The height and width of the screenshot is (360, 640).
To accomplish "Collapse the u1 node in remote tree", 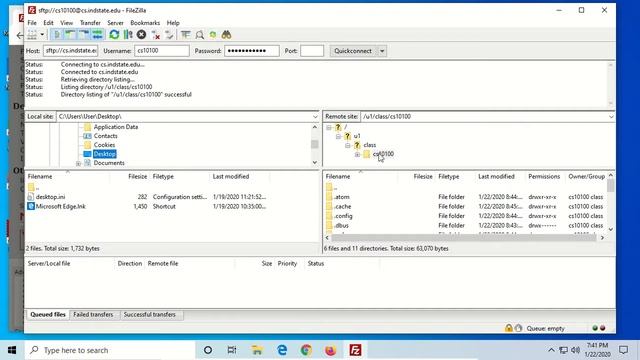I will click(x=338, y=136).
